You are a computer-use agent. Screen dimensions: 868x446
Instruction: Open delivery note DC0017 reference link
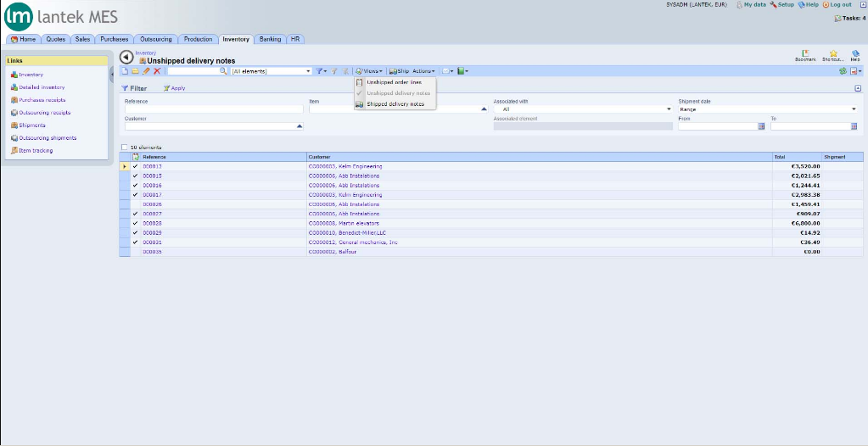tap(152, 195)
